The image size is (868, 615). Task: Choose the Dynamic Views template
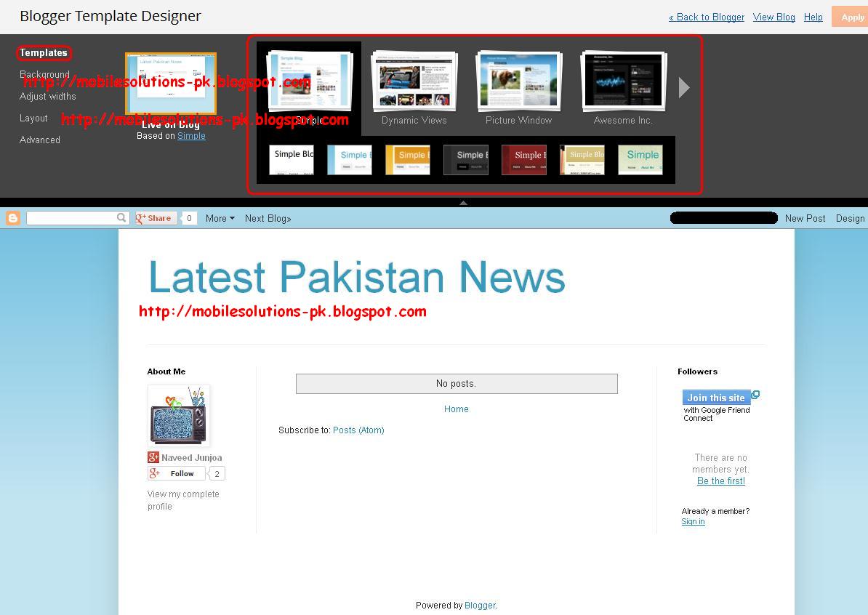point(414,81)
